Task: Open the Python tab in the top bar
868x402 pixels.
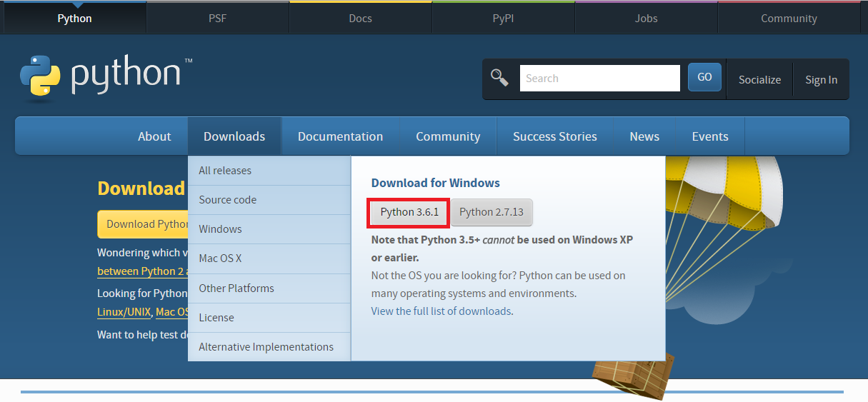Action: pos(74,19)
